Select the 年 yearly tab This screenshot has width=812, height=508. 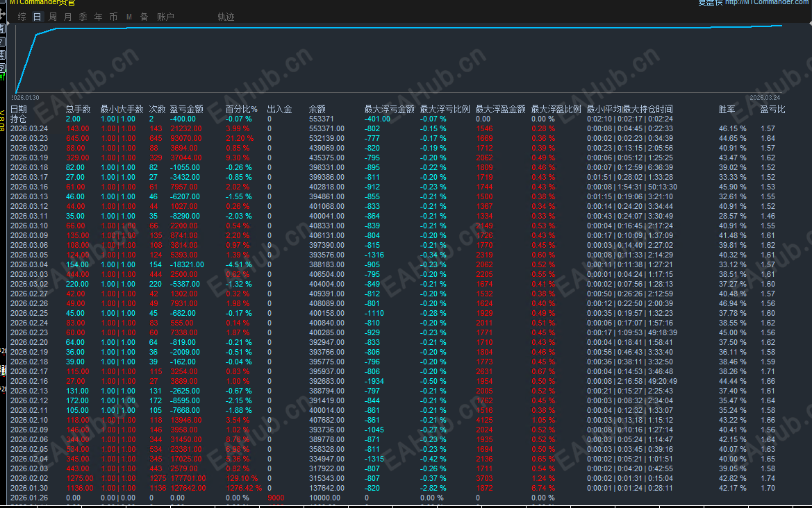coord(99,17)
